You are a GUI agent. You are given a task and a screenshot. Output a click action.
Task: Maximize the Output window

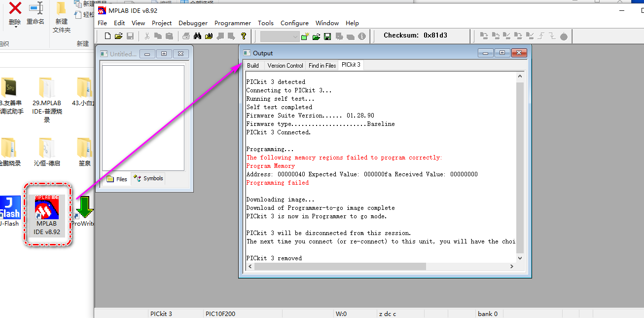(502, 53)
